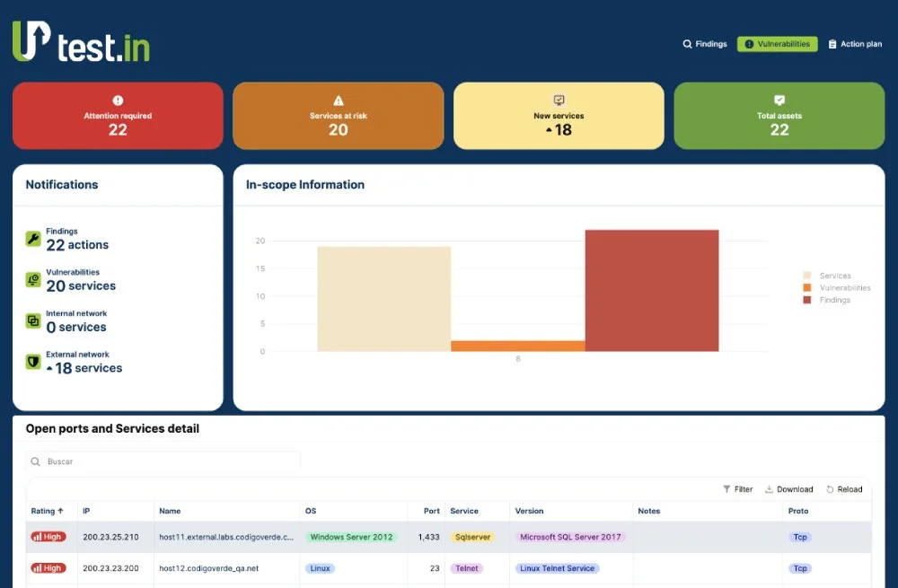Click the warning icon on Services at risk
898x588 pixels.
pyautogui.click(x=339, y=101)
